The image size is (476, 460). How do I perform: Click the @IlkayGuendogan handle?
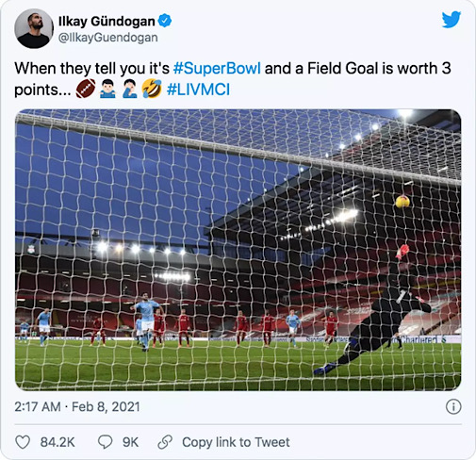coord(108,38)
